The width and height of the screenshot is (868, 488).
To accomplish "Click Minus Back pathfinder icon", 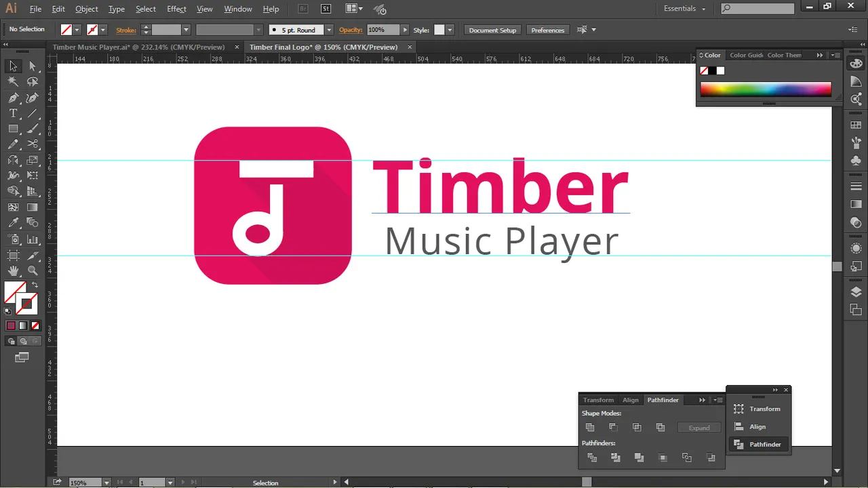I will pyautogui.click(x=711, y=457).
